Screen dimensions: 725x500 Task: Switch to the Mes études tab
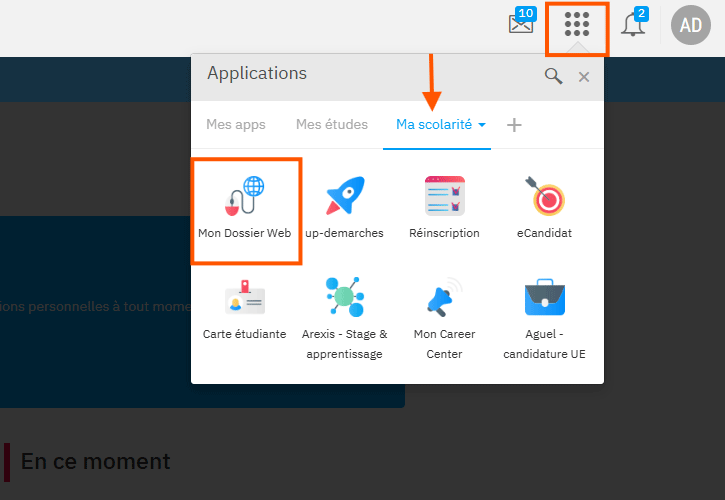coord(332,125)
